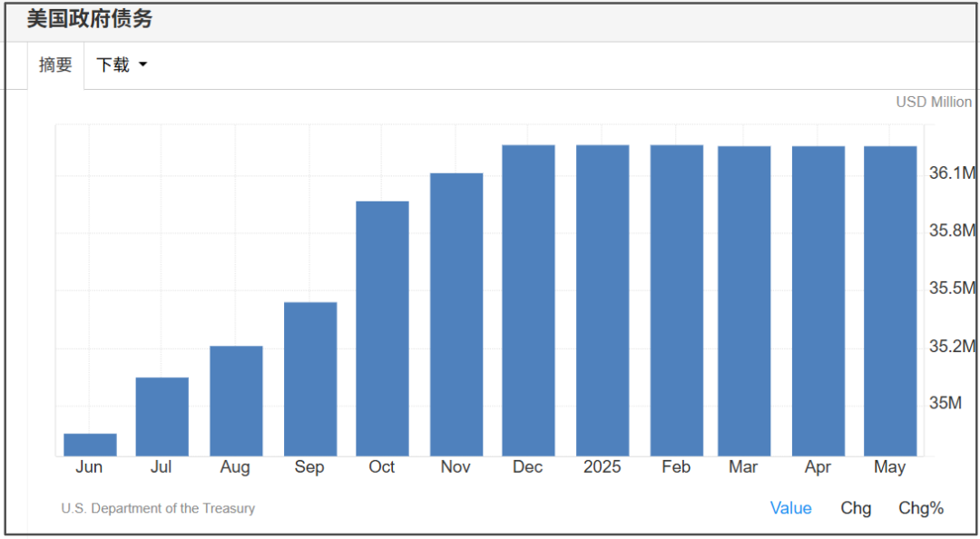Click the Jun bar in chart
The image size is (980, 539).
click(90, 445)
